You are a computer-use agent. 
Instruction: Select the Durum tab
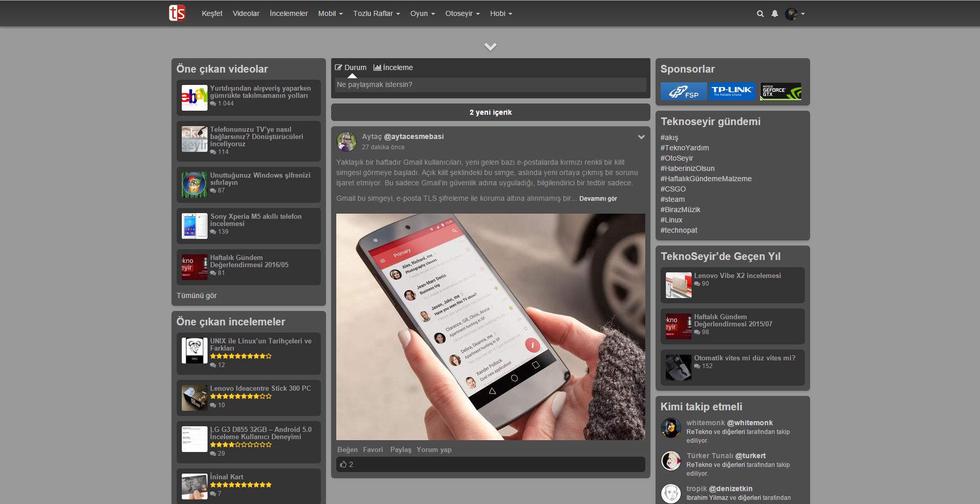tap(351, 67)
